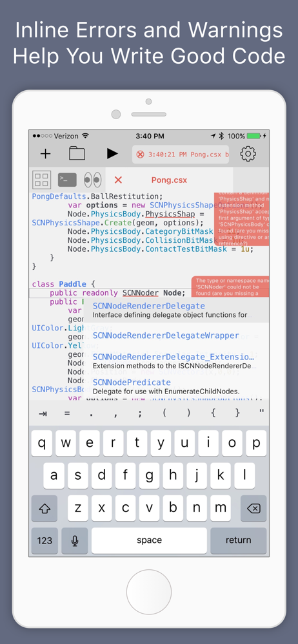Show the grid layout view icon
This screenshot has width=298, height=644.
[x=41, y=180]
